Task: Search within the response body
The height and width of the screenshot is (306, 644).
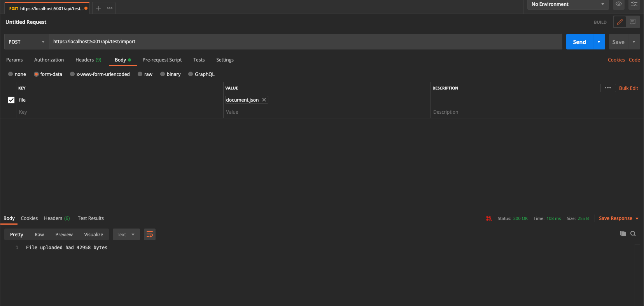Action: (x=633, y=234)
